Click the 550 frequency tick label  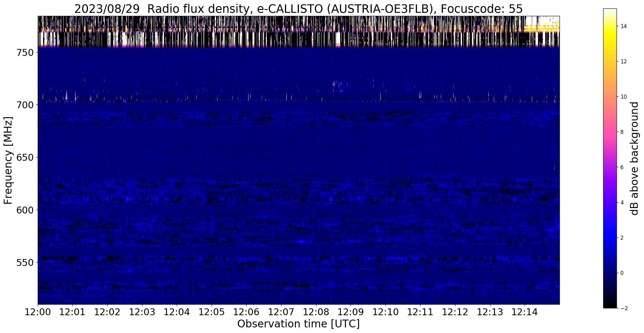[x=25, y=262]
